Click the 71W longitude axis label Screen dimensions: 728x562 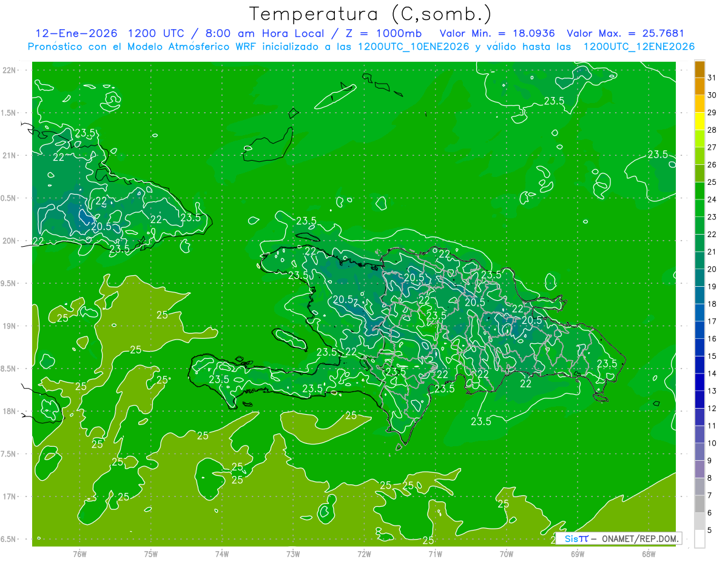[435, 554]
